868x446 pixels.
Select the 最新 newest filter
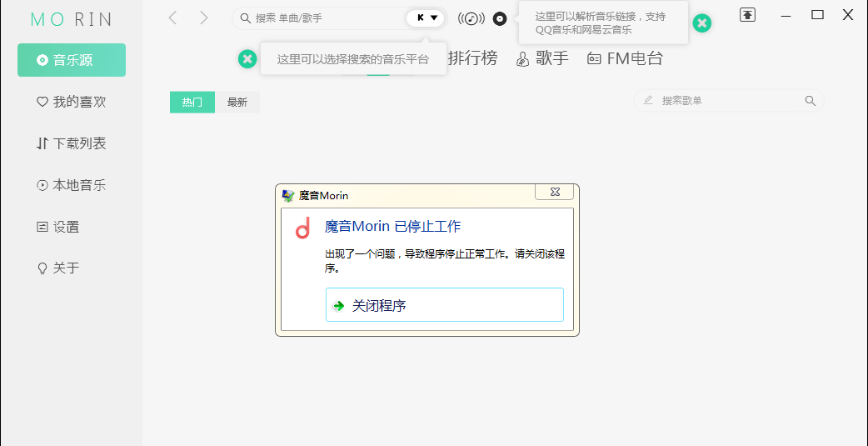tap(237, 102)
